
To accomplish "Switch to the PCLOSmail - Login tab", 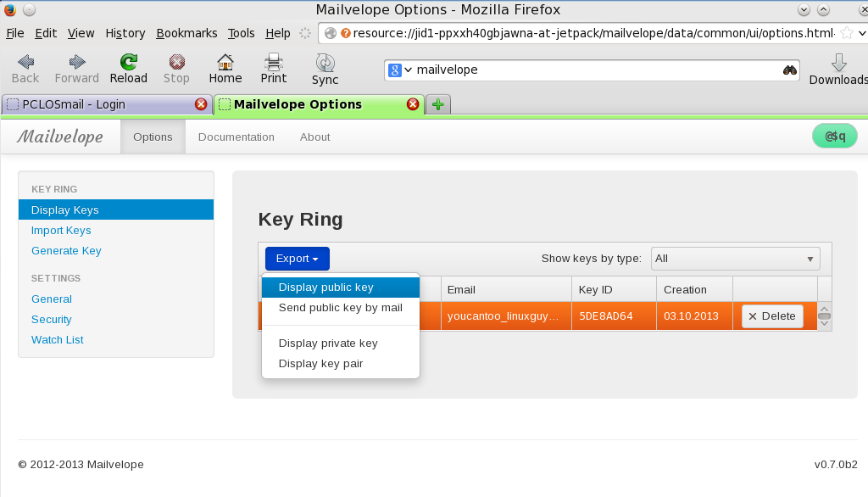I will pos(106,104).
